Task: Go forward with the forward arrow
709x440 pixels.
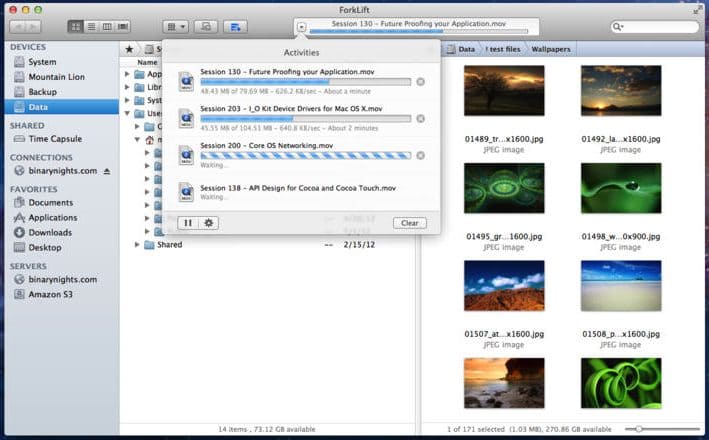Action: [33, 27]
